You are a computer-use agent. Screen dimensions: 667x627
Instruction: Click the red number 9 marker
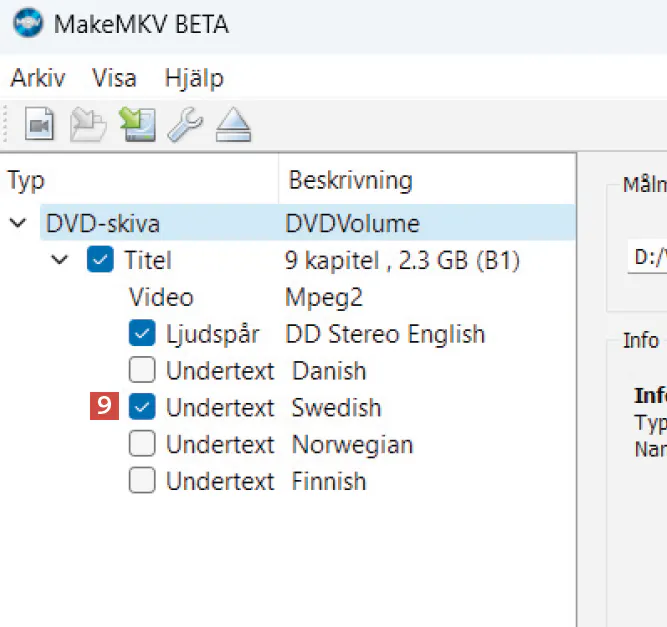(104, 407)
